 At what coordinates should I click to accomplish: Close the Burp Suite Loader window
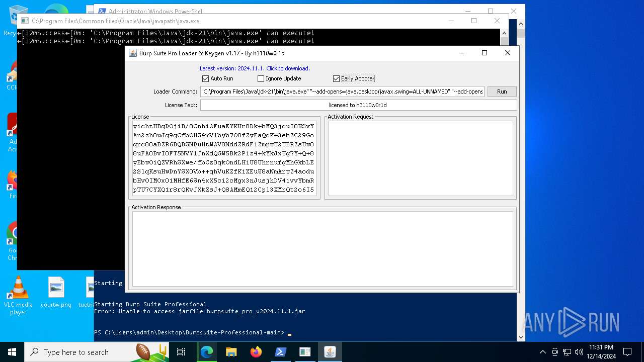[x=508, y=53]
